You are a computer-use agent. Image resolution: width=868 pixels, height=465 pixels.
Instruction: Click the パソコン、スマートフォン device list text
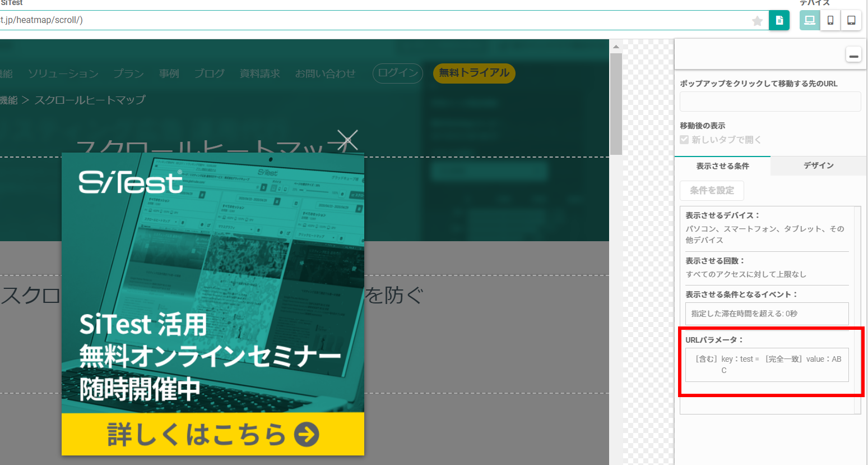pyautogui.click(x=765, y=234)
